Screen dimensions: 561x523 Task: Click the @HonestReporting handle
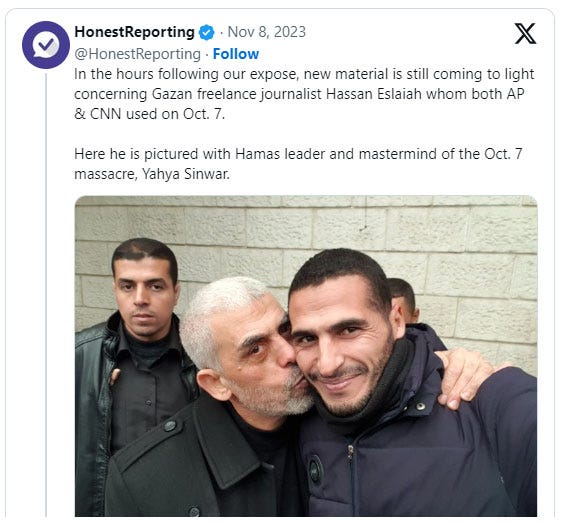tap(137, 54)
